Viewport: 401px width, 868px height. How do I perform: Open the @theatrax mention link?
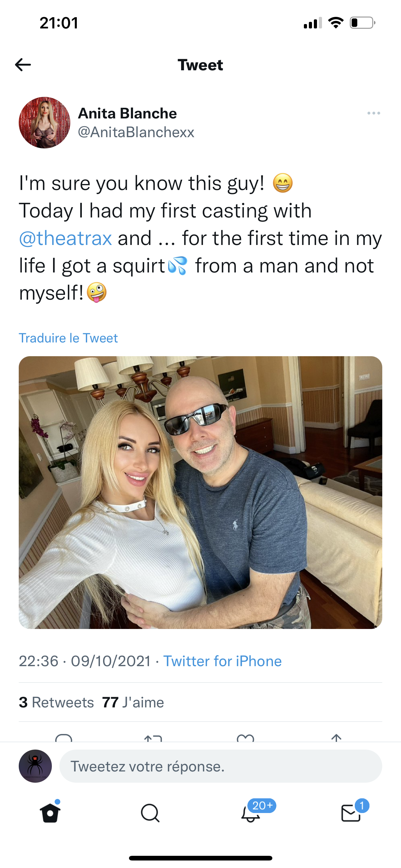click(x=65, y=238)
